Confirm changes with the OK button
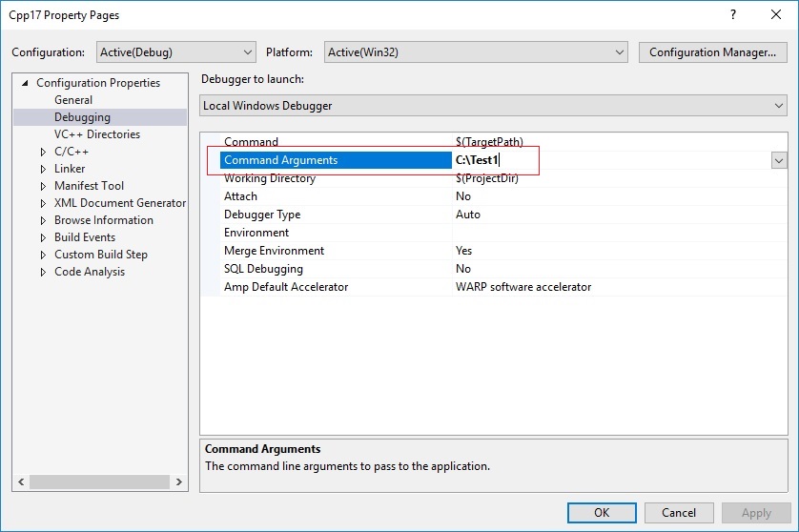 click(x=602, y=513)
